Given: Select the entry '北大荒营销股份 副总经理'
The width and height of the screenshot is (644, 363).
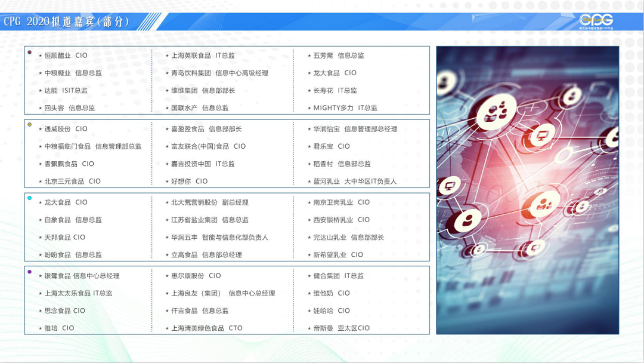Looking at the screenshot, I should pyautogui.click(x=209, y=202).
